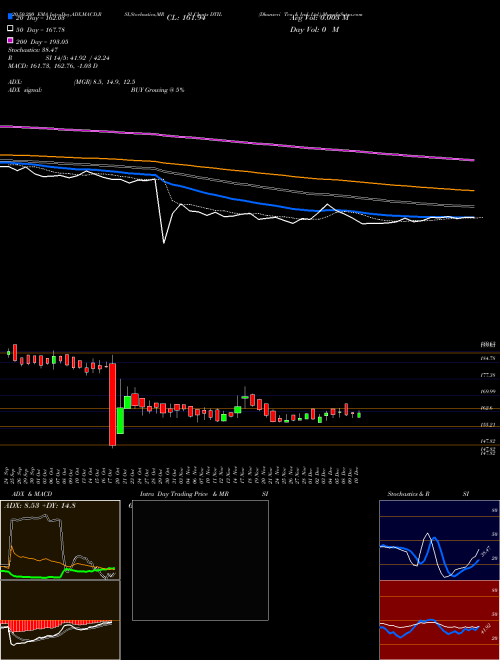
Task: Open the blue Stochastics chart panel
Action: click(439, 540)
